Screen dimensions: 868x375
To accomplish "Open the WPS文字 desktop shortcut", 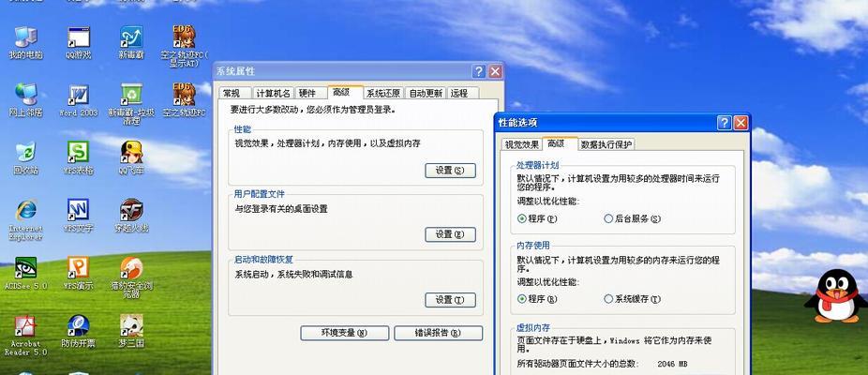I will point(78,216).
